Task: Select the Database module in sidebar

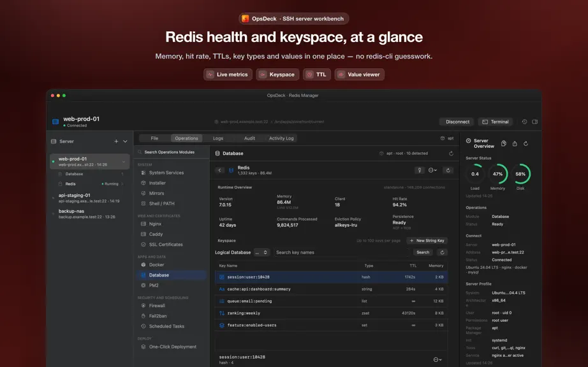Action: coord(172,275)
